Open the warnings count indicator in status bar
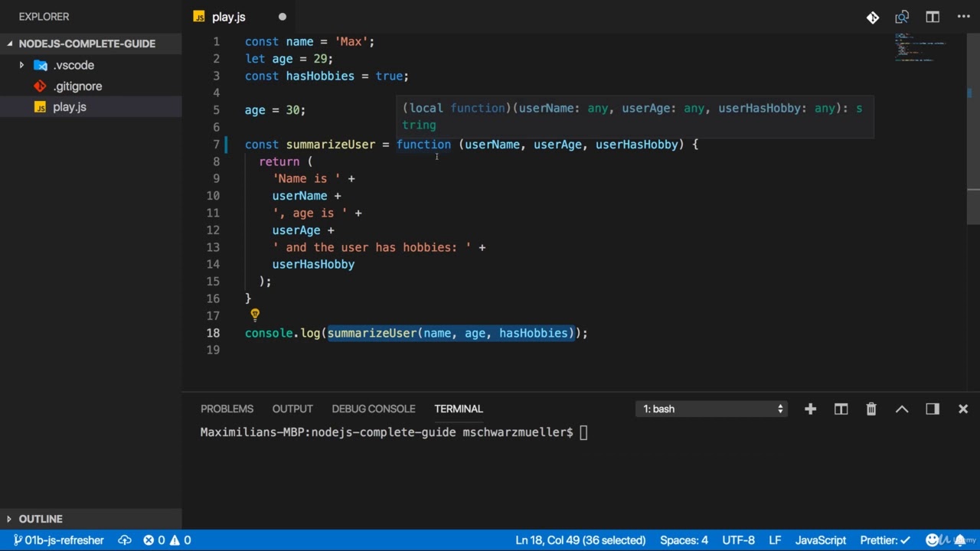 (181, 540)
